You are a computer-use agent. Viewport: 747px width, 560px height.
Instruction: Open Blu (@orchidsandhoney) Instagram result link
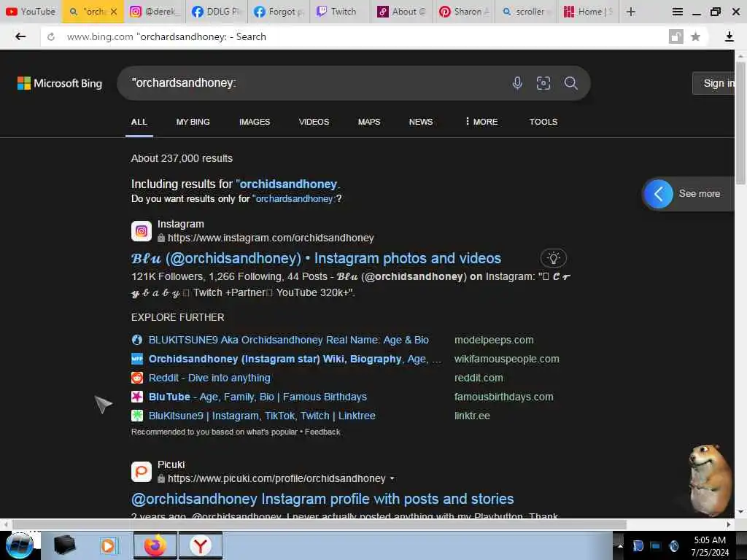coord(316,258)
